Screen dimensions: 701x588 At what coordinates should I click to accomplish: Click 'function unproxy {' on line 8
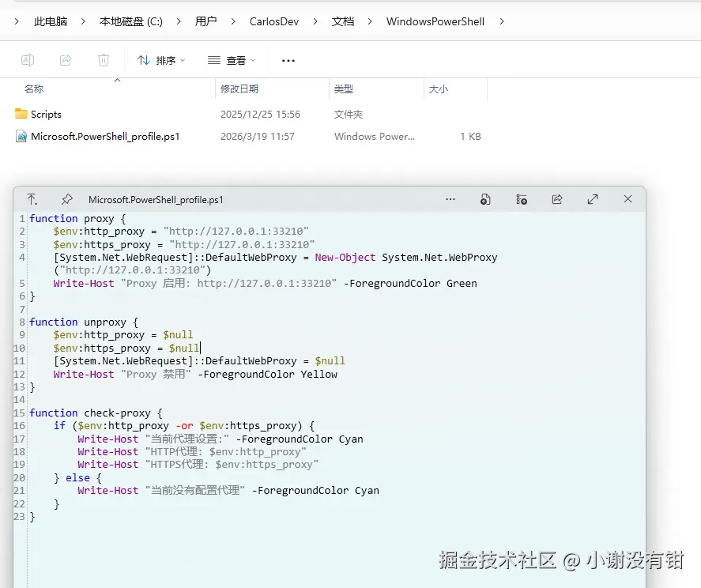pos(84,322)
